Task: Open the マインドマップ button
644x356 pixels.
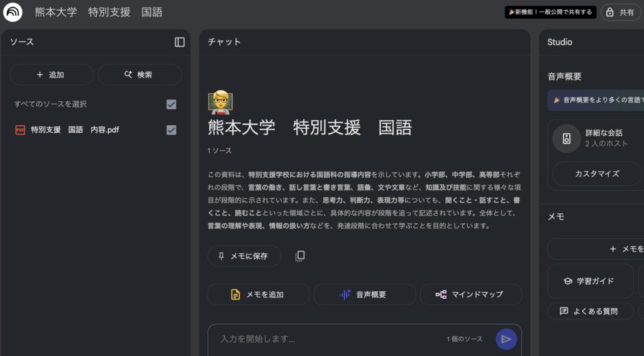Action: (x=470, y=294)
